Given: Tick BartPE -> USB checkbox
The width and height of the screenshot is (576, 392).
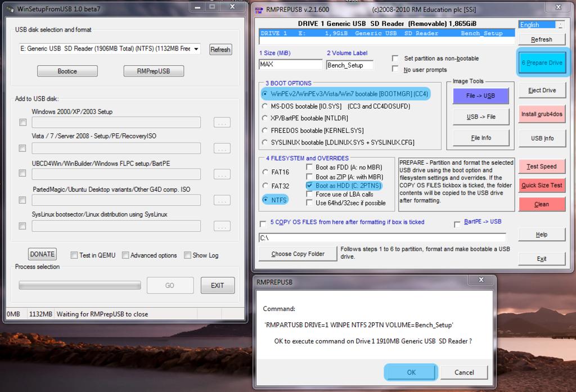Looking at the screenshot, I should pyautogui.click(x=457, y=224).
